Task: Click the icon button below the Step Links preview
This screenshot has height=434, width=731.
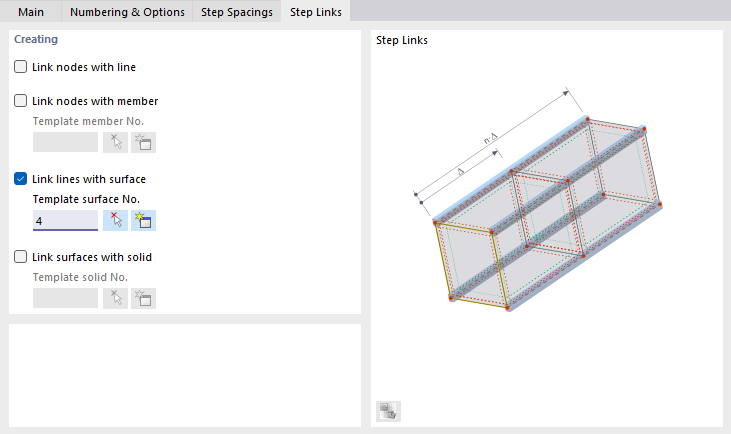Action: coord(388,410)
